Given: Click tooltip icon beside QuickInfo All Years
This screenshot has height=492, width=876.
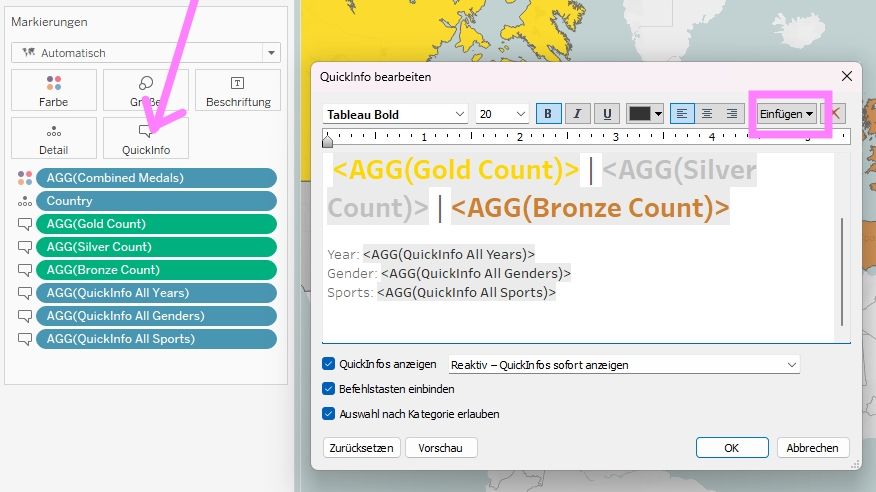Looking at the screenshot, I should point(25,293).
